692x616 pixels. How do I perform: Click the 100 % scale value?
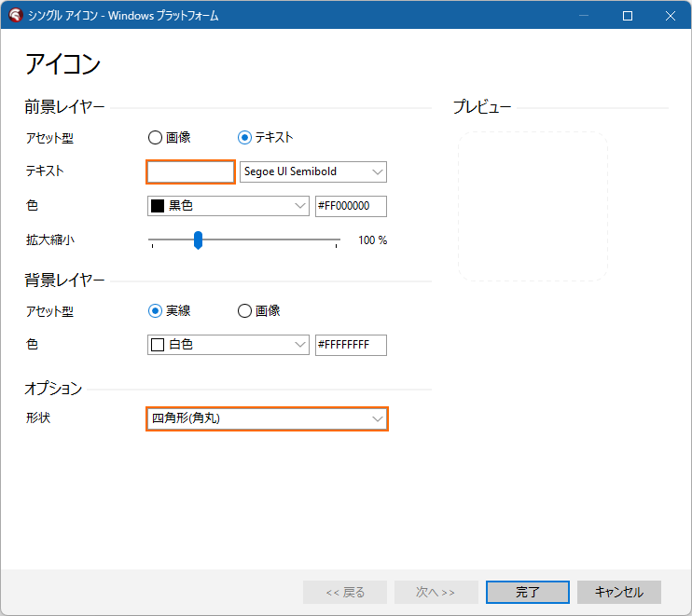pos(372,240)
